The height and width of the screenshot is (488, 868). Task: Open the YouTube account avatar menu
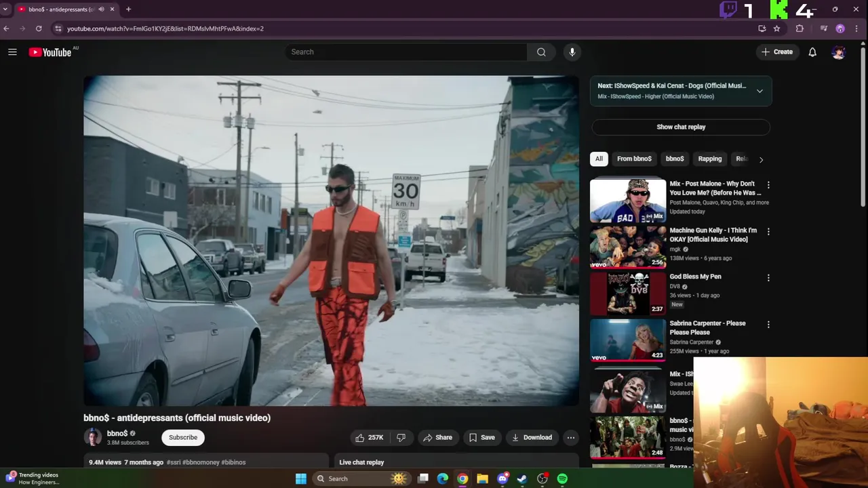(839, 52)
